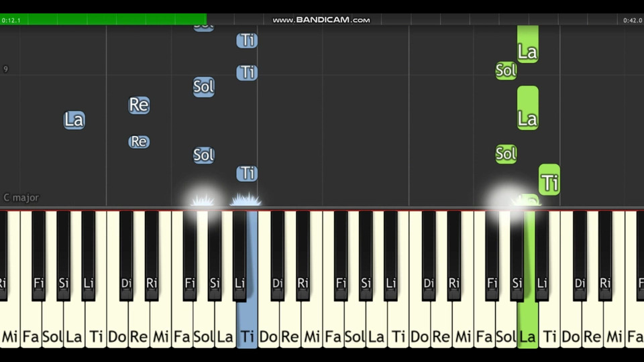The height and width of the screenshot is (362, 644).
Task: Click the 0:12.1 elapsed time display
Action: [11, 20]
